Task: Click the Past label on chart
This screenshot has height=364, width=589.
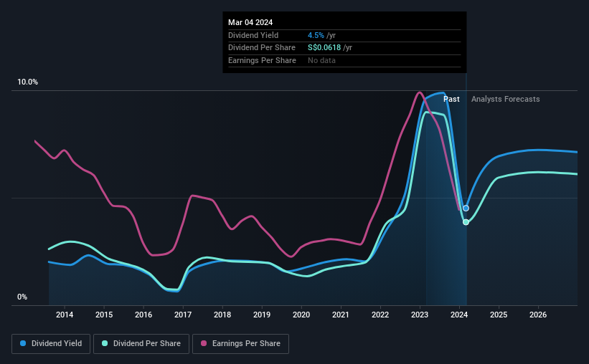Action: (x=451, y=99)
